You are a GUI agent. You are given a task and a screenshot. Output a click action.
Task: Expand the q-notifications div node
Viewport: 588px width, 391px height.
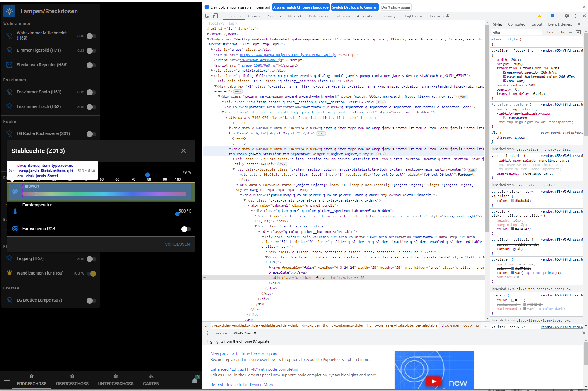pos(212,71)
